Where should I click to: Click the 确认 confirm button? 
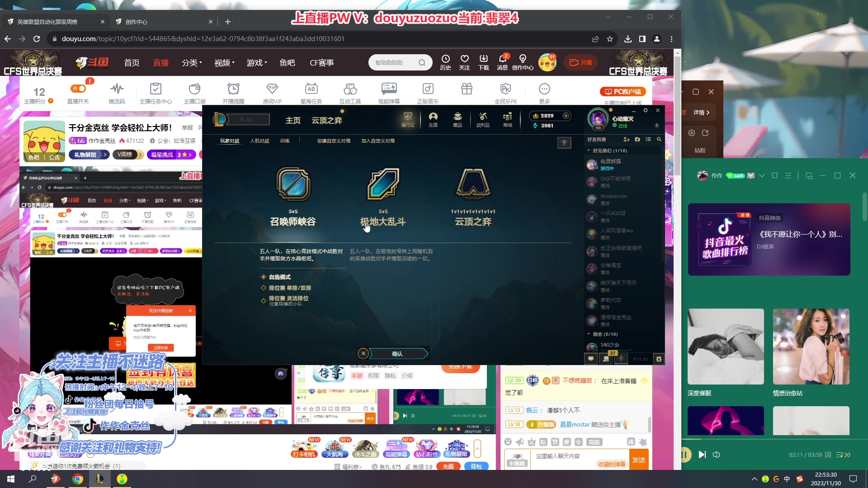(397, 354)
